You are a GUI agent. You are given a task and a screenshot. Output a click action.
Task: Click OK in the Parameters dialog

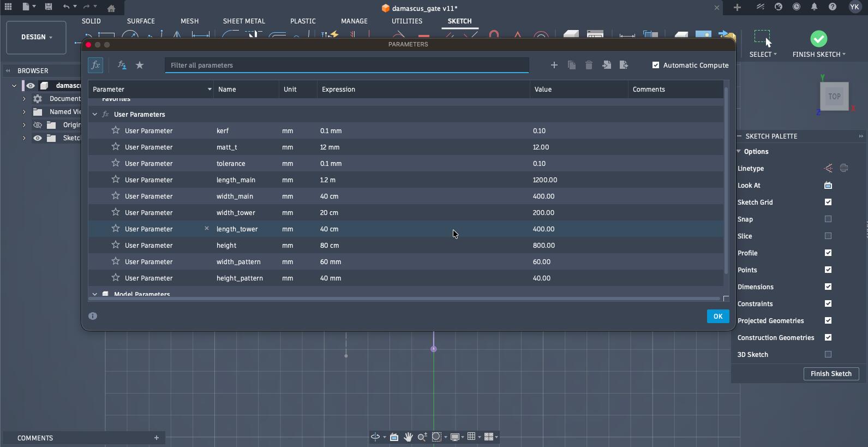[718, 316]
